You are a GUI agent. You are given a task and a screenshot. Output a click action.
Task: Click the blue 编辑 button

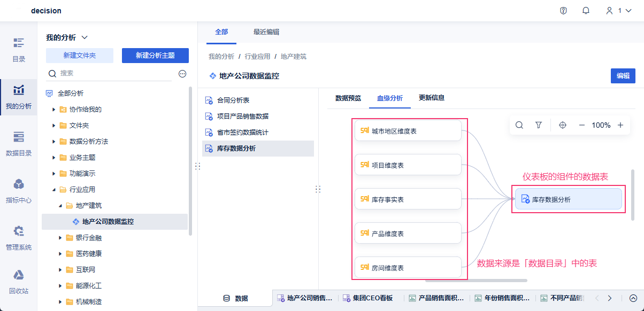(623, 76)
